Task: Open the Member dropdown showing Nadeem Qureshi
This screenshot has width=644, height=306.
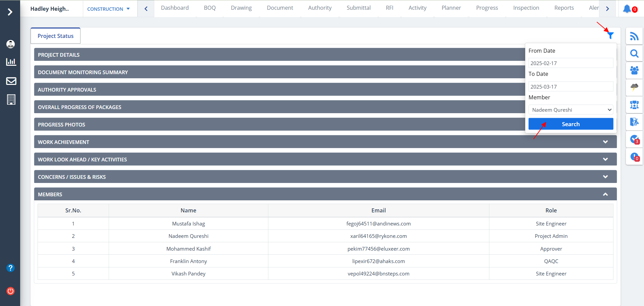Action: pos(571,110)
